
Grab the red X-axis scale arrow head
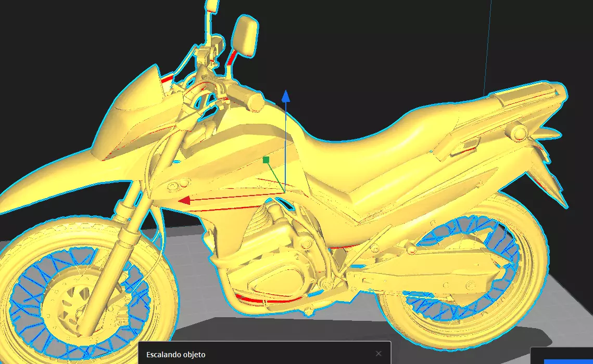184,200
